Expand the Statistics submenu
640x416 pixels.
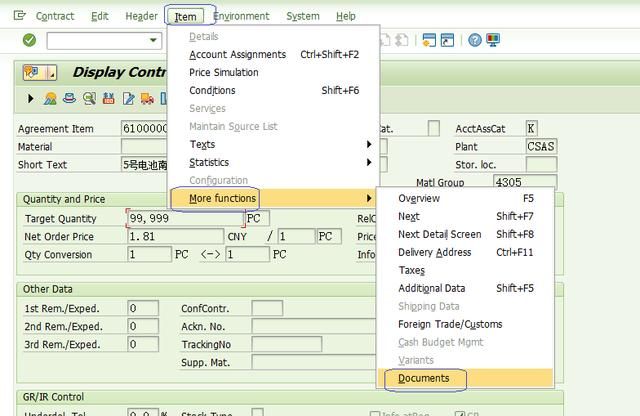209,162
